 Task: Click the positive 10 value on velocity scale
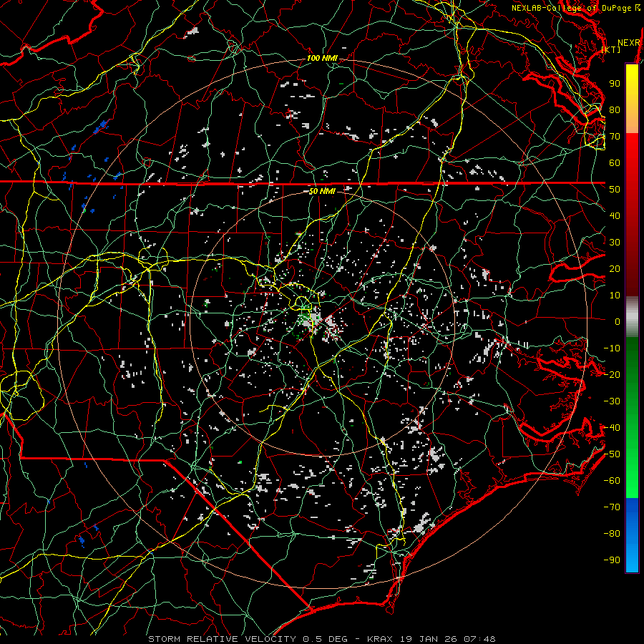615,296
